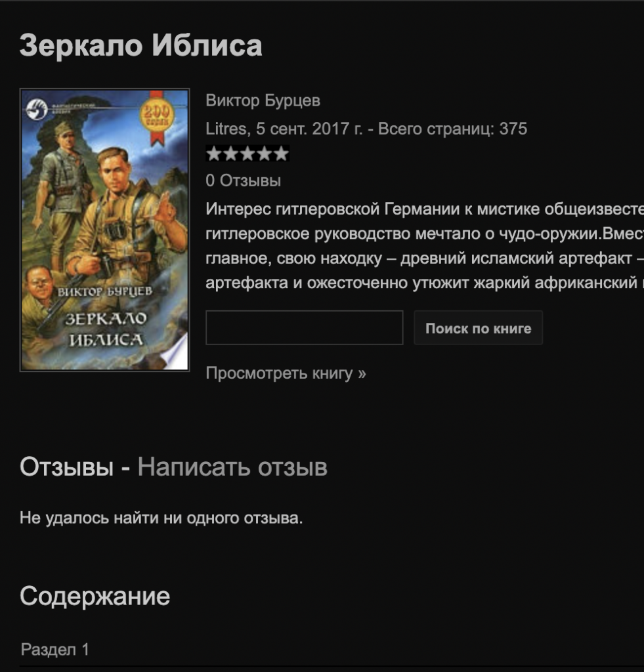This screenshot has width=644, height=672.
Task: Click the Не удалось найти ни одного отзыва message
Action: click(161, 518)
